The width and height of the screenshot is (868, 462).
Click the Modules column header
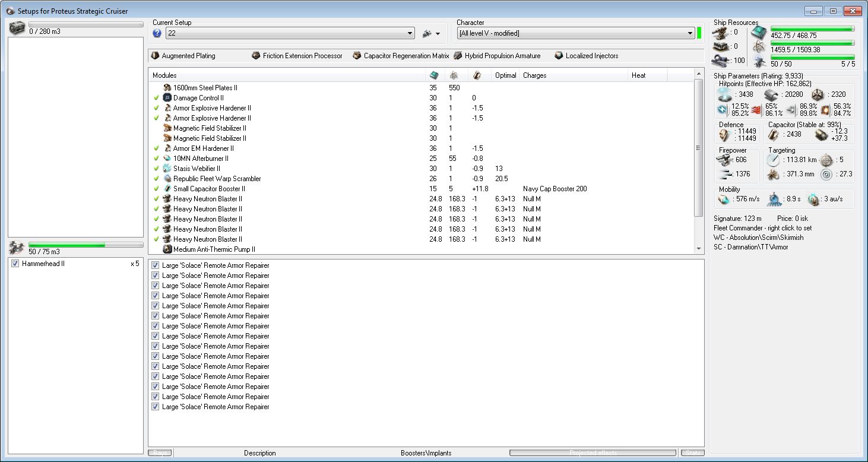287,75
